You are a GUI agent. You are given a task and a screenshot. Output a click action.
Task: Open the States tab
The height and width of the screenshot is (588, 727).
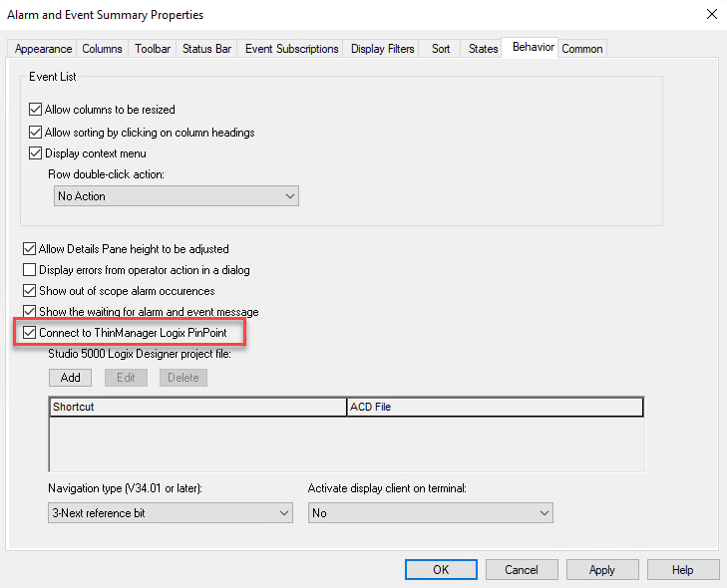483,49
